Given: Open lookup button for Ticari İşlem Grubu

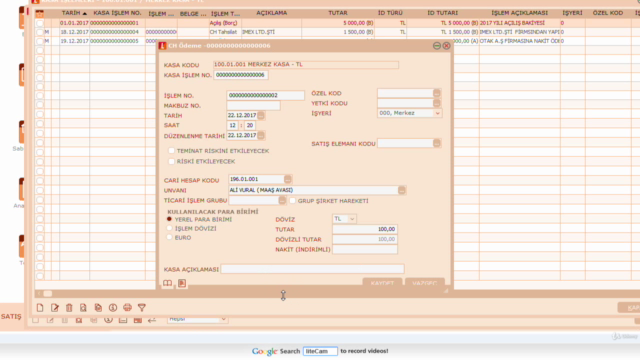Looking at the screenshot, I should (x=282, y=200).
